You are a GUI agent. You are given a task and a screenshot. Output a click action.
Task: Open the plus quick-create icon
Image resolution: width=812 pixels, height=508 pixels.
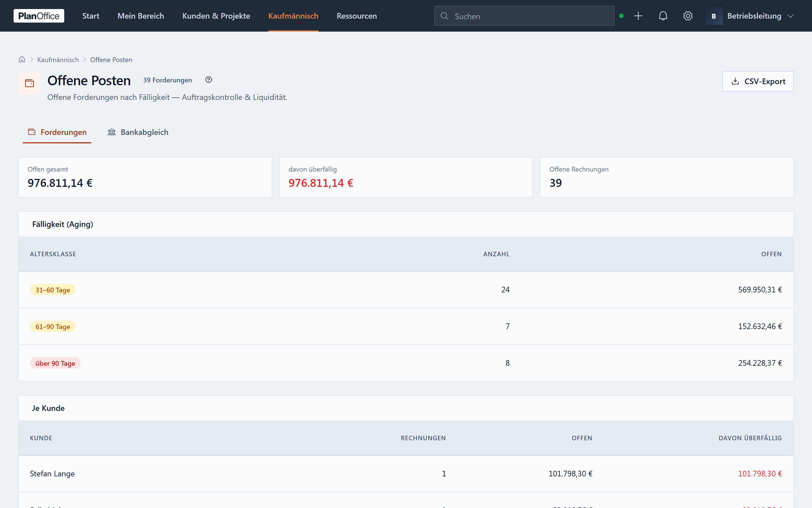pos(638,16)
